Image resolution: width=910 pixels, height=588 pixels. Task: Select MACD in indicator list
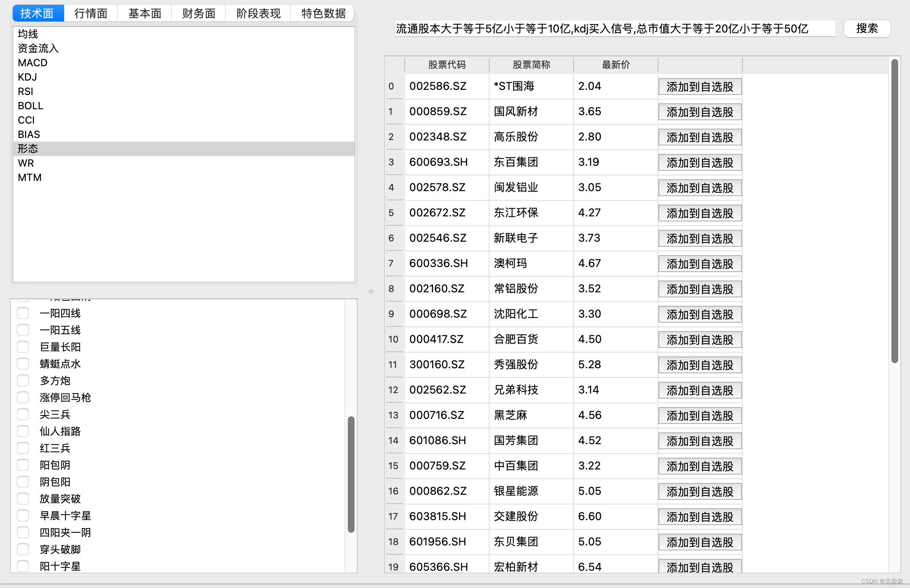pos(32,63)
